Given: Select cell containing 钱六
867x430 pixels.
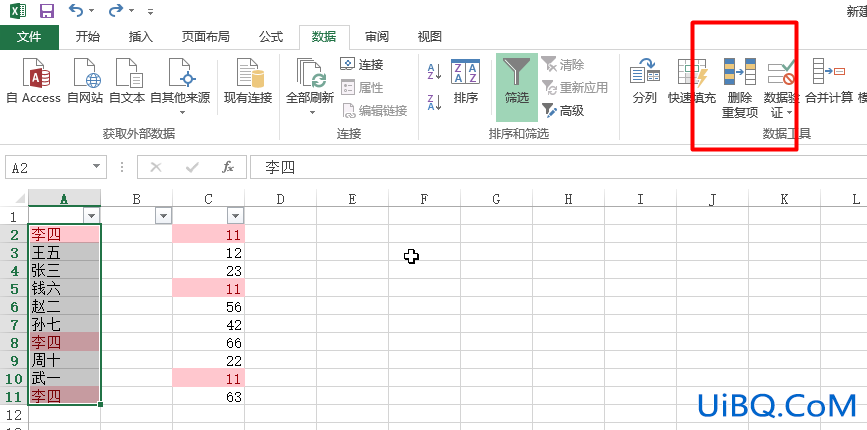Looking at the screenshot, I should point(64,289).
